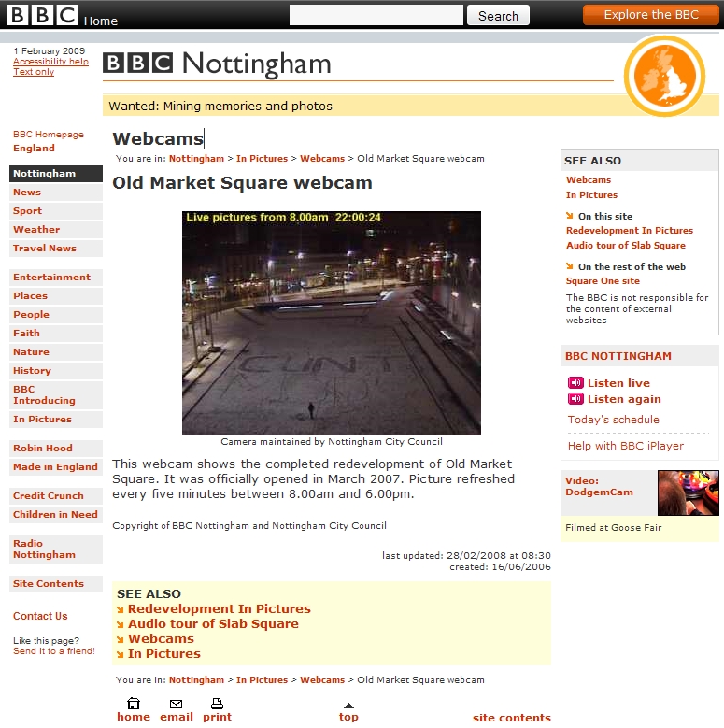Open the Square One site link
724x728 pixels.
(603, 281)
